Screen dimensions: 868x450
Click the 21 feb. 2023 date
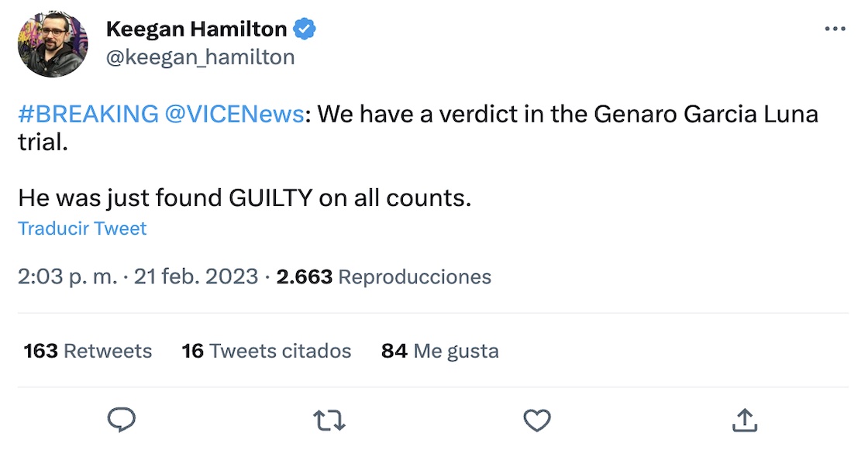click(x=195, y=277)
